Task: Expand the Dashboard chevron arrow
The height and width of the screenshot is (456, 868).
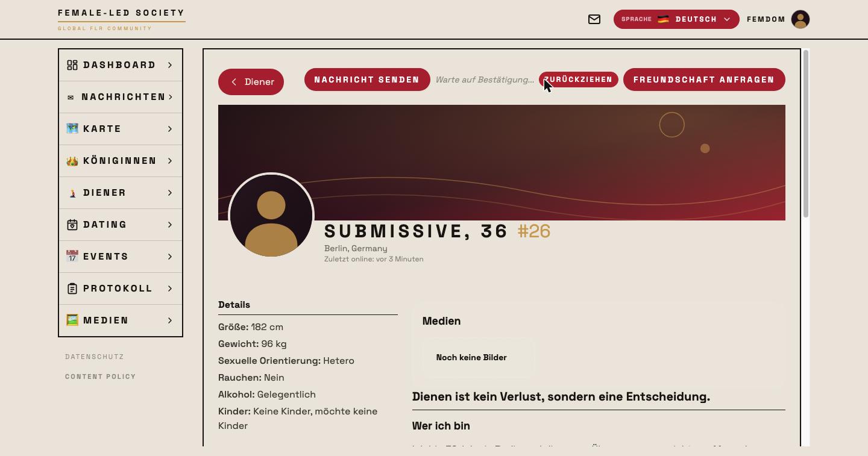Action: click(x=170, y=65)
